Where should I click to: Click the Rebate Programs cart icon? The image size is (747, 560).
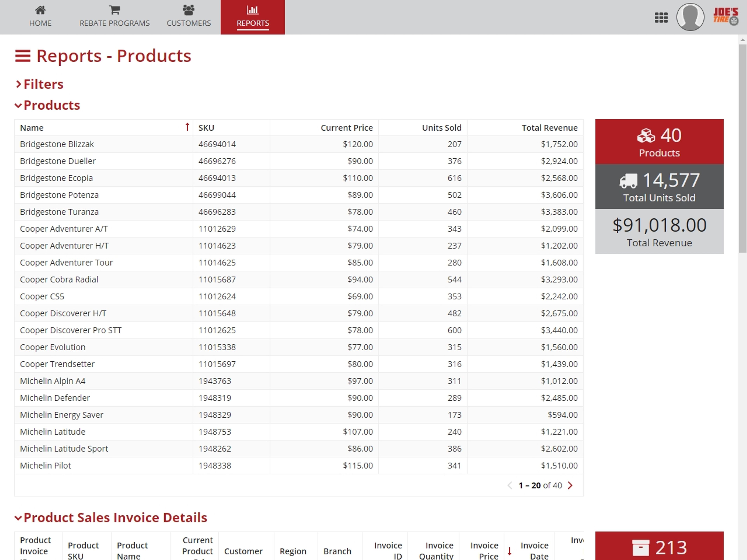coord(114,10)
